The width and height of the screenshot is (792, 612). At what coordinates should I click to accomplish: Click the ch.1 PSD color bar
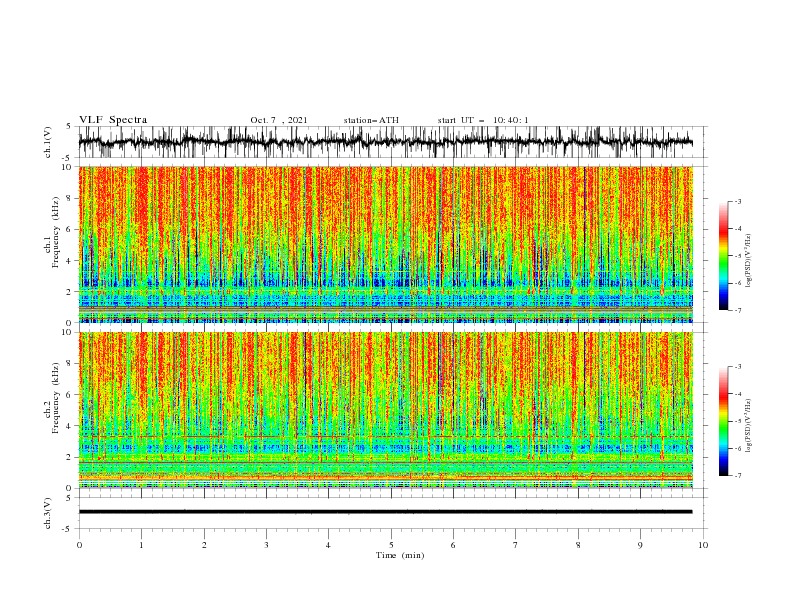[x=724, y=256]
